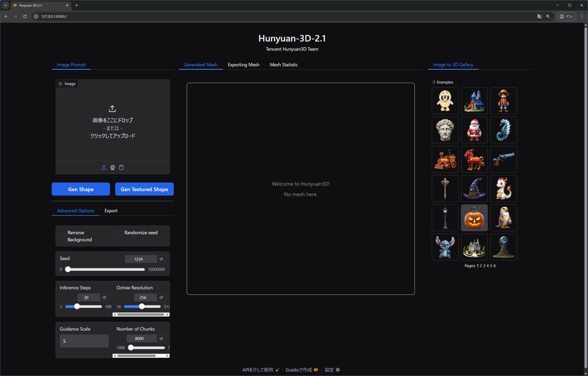Image resolution: width=588 pixels, height=376 pixels.
Task: Select the wizard hat example thumbnail
Action: (x=474, y=188)
